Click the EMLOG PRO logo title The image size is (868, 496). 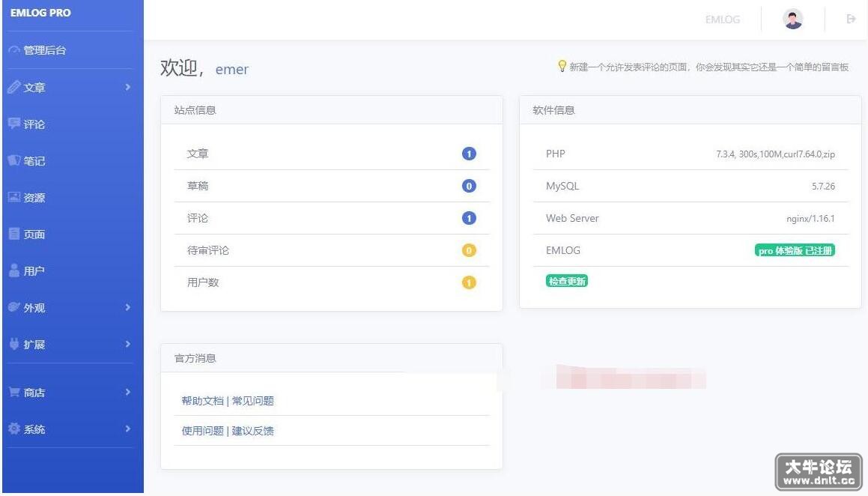coord(40,13)
